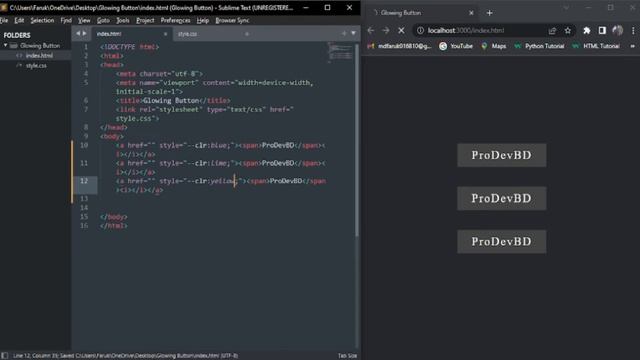Screen dimensions: 640x360
Task: Open the browser tab search dropdown
Action: coord(566,7)
